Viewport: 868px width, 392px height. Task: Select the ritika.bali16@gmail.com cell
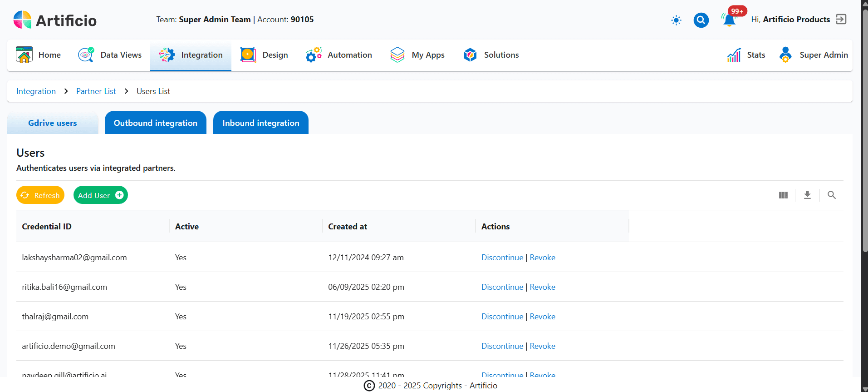coord(64,287)
